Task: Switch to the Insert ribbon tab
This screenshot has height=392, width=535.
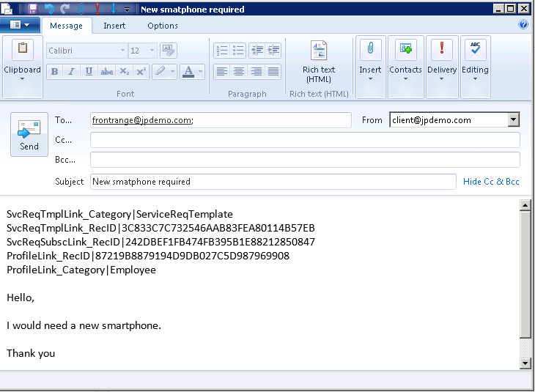Action: tap(114, 26)
